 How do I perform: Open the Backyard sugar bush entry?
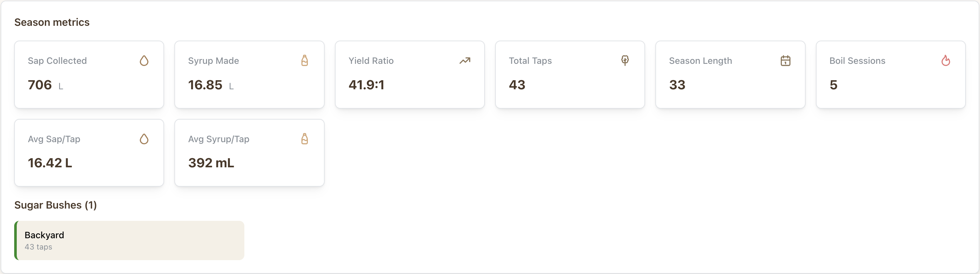(129, 240)
